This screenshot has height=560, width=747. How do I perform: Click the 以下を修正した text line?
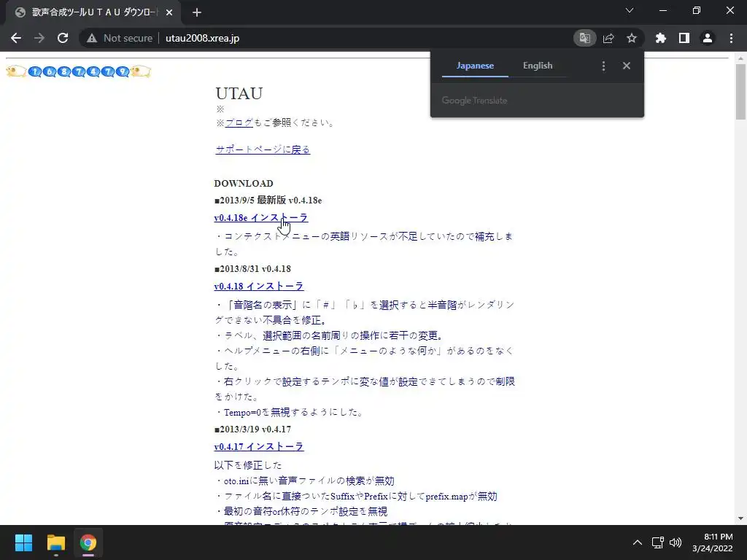(248, 465)
